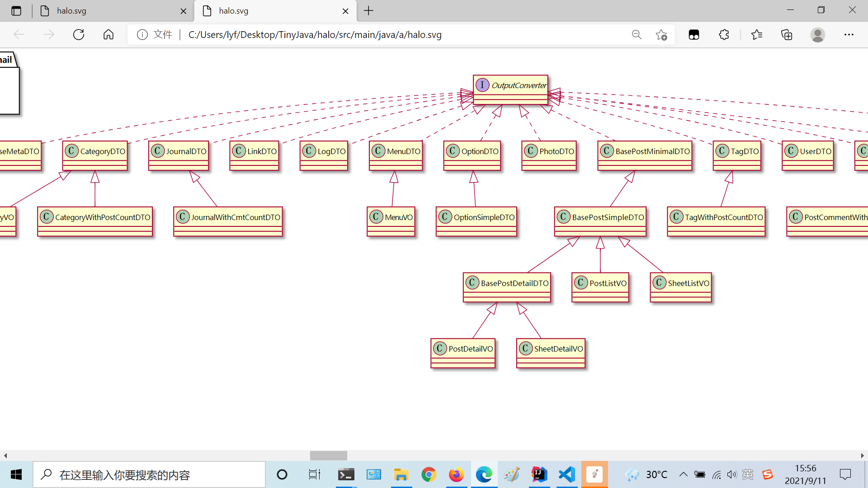This screenshot has height=488, width=868.
Task: Open the Favorites list
Action: (757, 35)
